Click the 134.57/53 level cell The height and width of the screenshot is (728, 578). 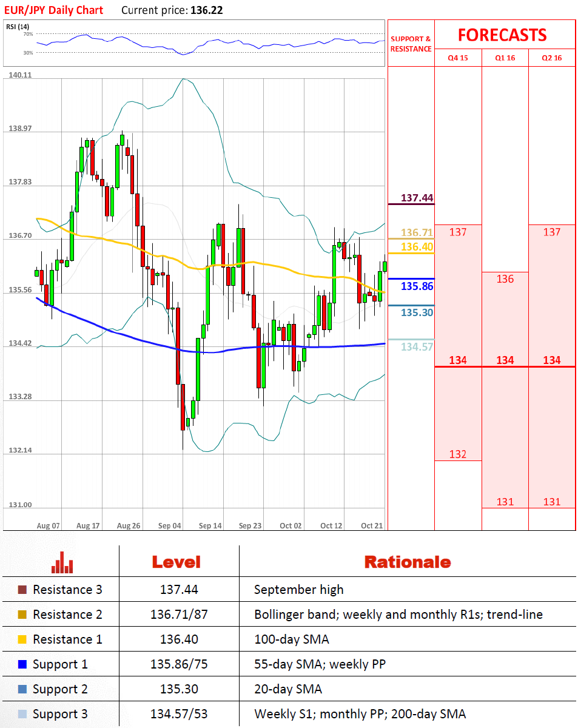(x=179, y=714)
